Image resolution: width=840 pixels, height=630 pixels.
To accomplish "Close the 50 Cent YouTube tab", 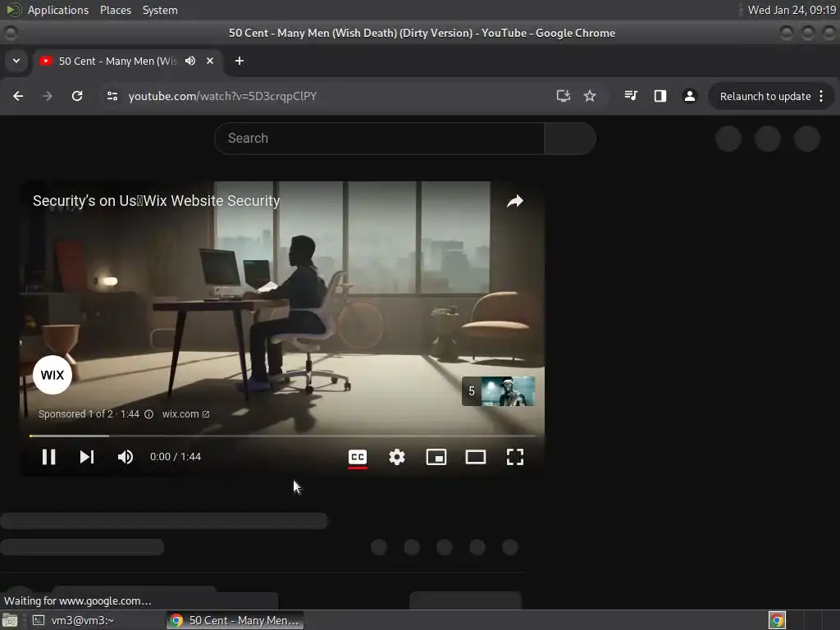I will 210,61.
